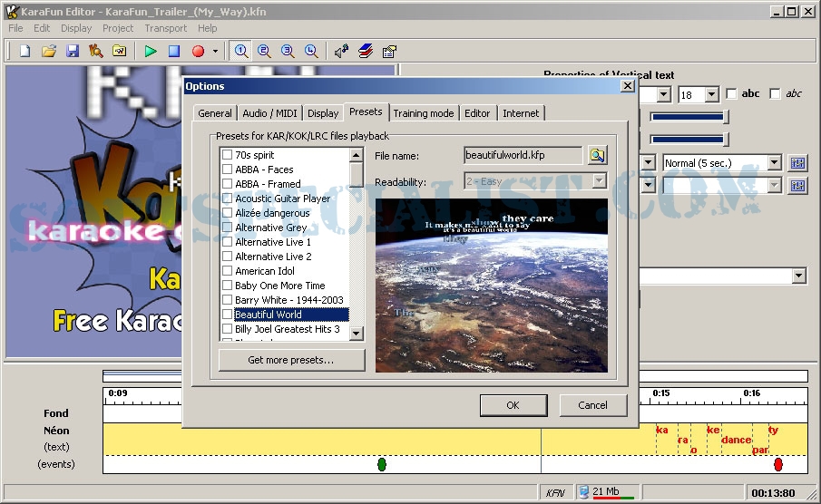Click the stacked books library icon

pos(366,51)
